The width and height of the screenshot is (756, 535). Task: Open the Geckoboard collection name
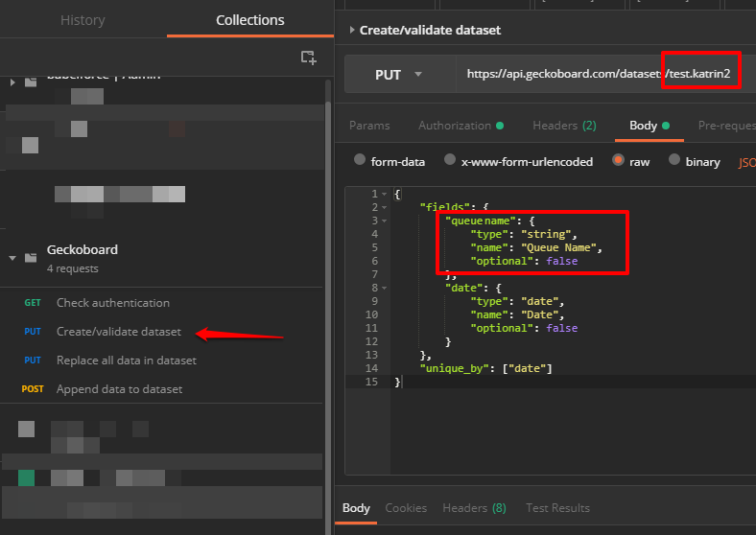(82, 249)
